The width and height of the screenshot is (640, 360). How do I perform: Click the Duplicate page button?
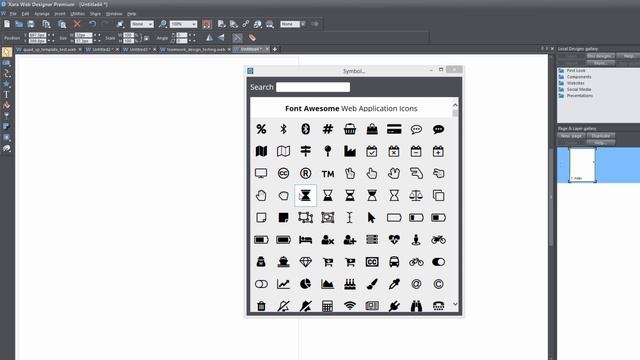[x=601, y=136]
